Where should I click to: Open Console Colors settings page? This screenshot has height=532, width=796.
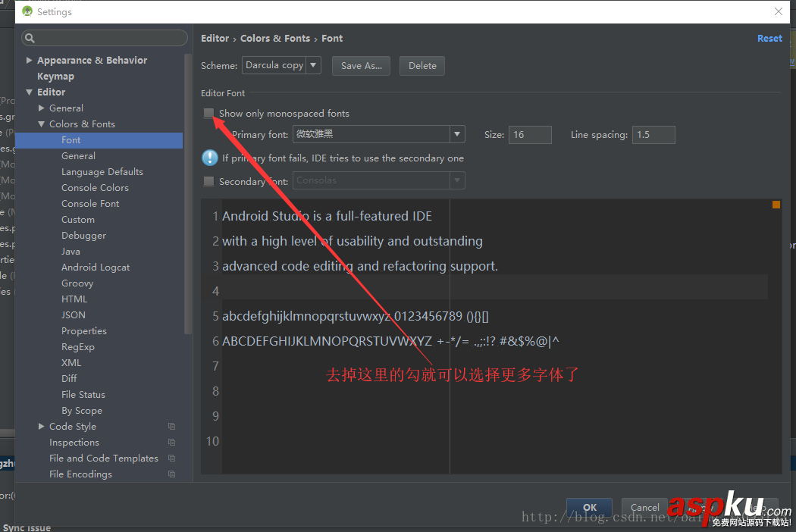tap(95, 188)
